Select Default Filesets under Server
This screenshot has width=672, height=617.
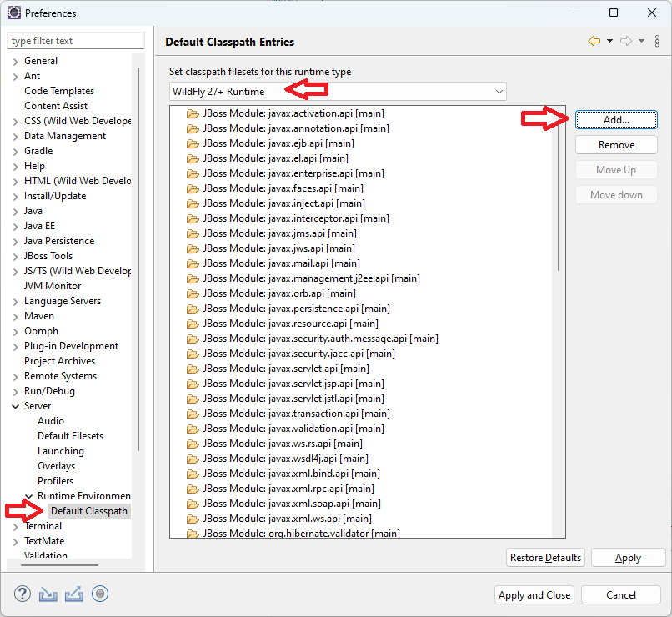click(70, 436)
